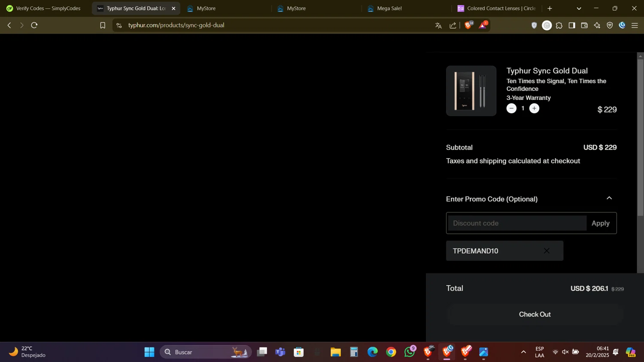Screen dimensions: 644x362
Task: Open File Explorer from the taskbar
Action: (x=336, y=352)
